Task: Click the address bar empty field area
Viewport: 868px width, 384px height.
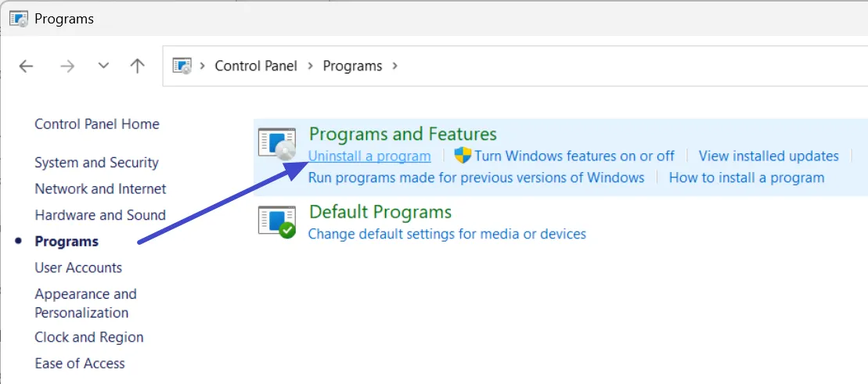Action: click(631, 66)
